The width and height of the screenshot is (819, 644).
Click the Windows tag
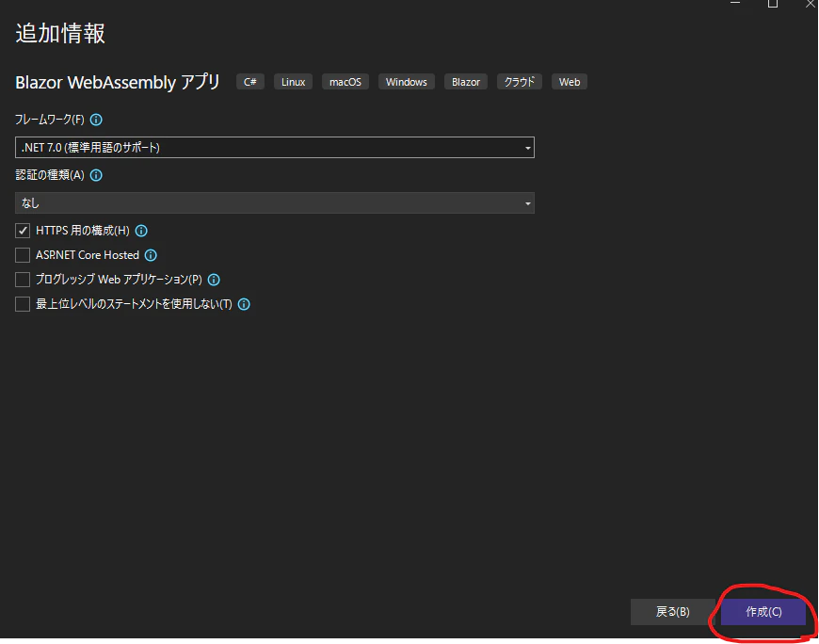point(407,82)
